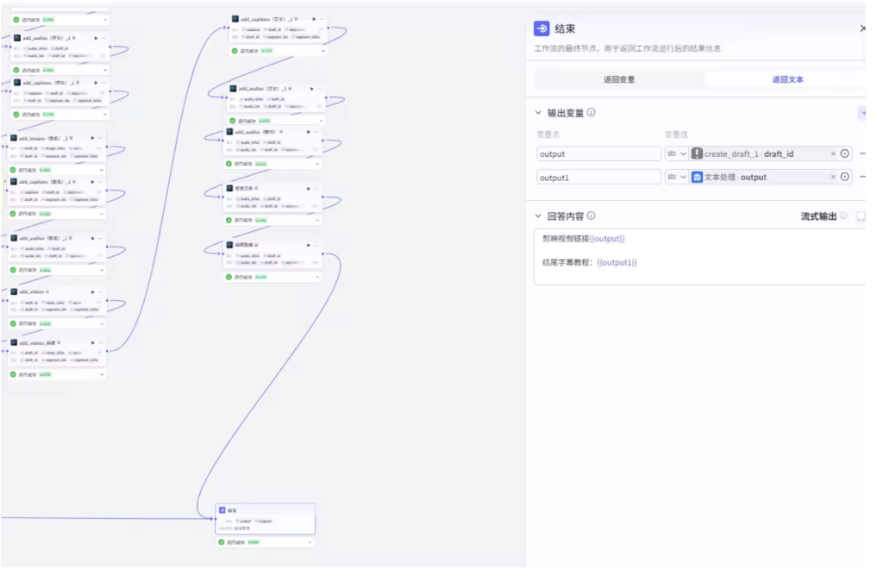Toggle the 流式输出 switch
This screenshot has width=883, height=588.
[860, 216]
